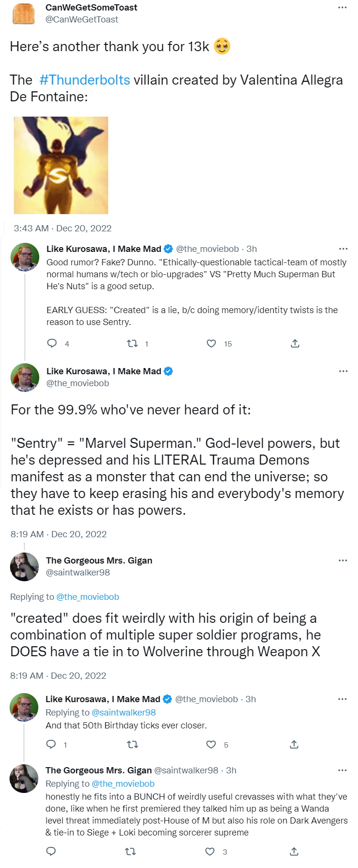This screenshot has height=868, width=358.
Task: Like the moviebob tweet with 15 likes
Action: click(211, 343)
